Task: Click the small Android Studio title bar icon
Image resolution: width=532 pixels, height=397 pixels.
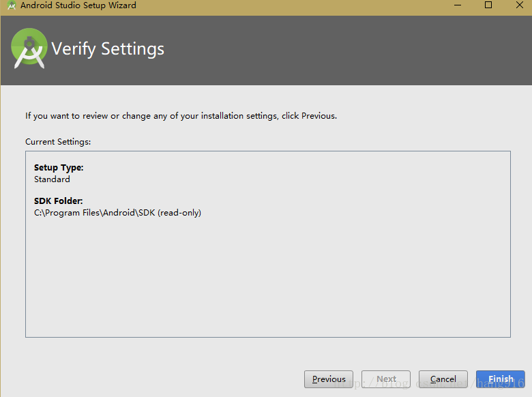Action: tap(12, 5)
